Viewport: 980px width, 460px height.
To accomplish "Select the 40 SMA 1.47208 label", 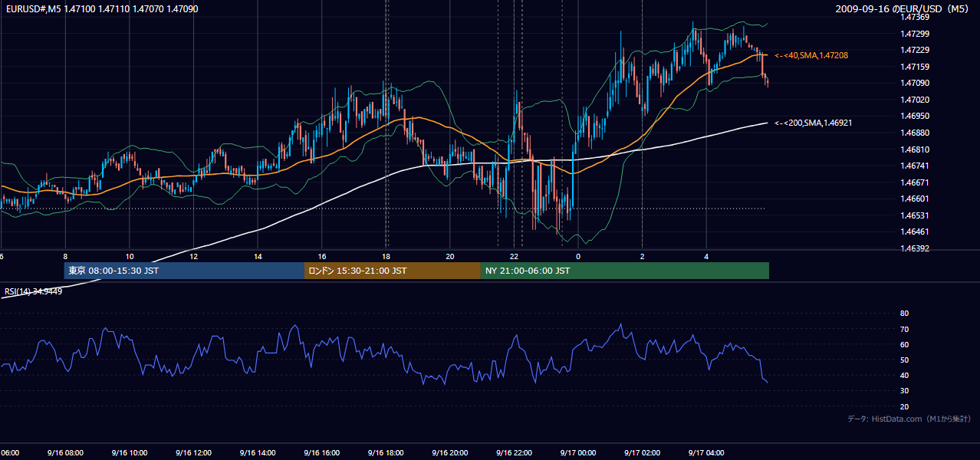I will (x=811, y=56).
